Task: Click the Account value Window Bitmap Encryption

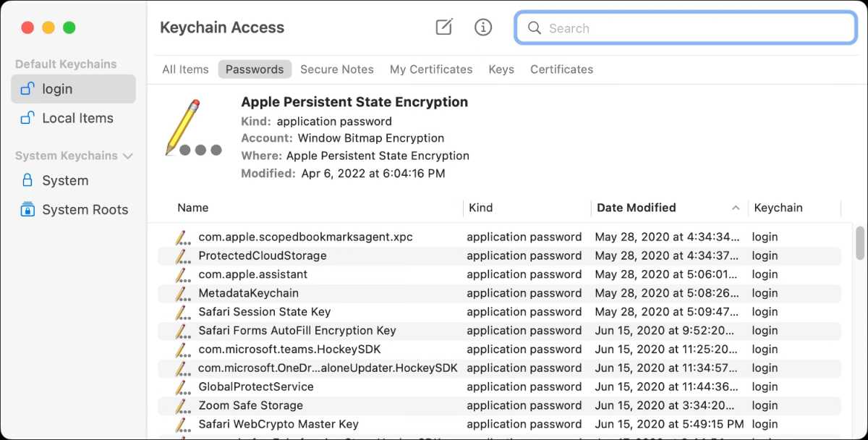Action: tap(371, 137)
